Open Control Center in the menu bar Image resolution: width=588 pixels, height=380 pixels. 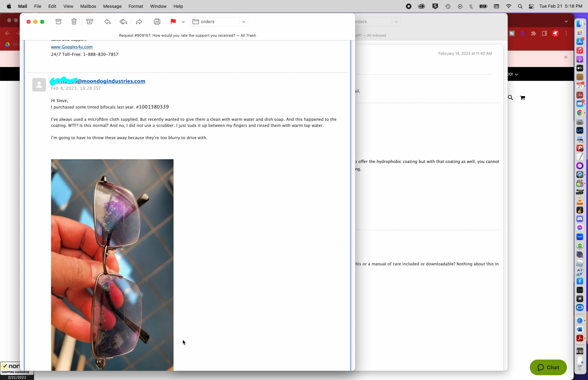click(531, 6)
